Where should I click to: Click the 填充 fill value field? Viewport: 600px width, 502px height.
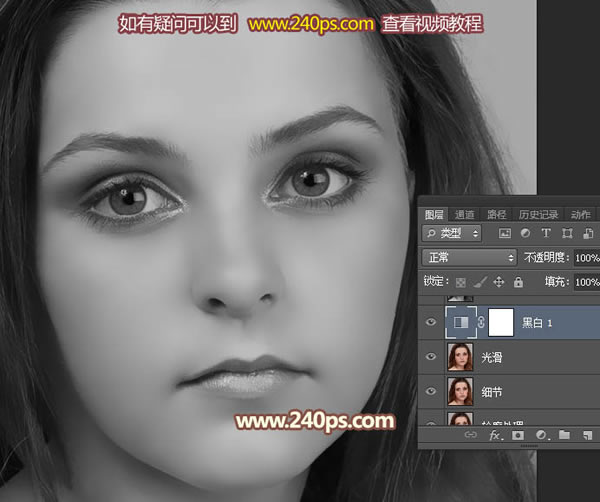click(587, 282)
